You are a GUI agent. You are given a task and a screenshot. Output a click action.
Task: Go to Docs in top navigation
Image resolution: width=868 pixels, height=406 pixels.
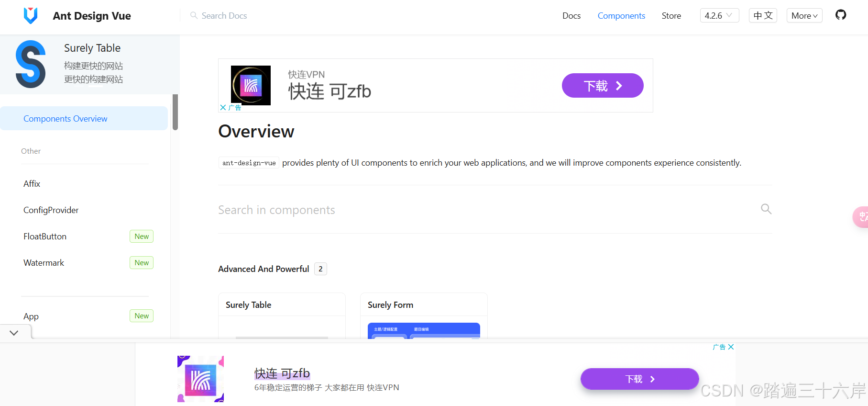[571, 16]
